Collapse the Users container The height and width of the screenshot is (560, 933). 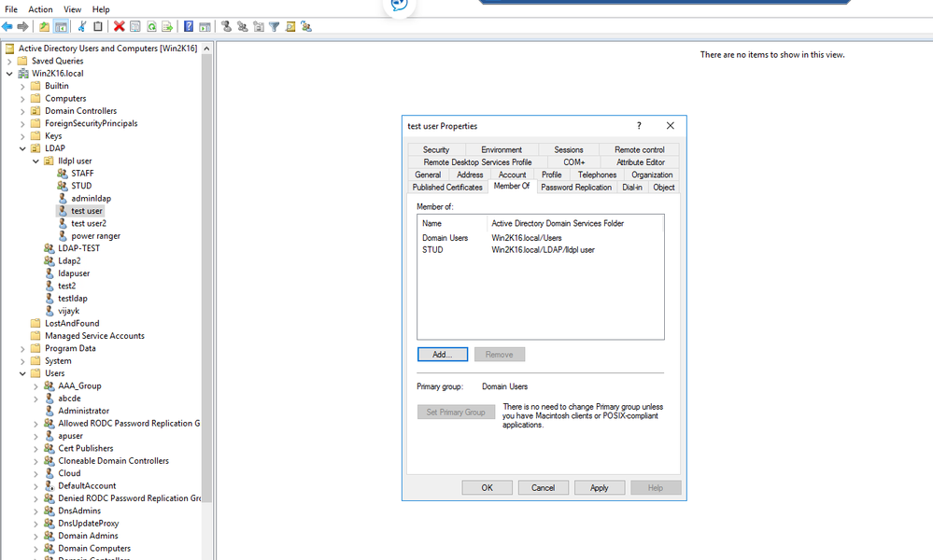point(23,373)
